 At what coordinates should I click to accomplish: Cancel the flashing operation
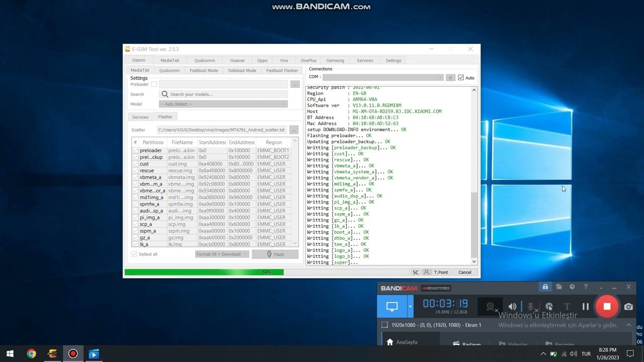pyautogui.click(x=465, y=272)
